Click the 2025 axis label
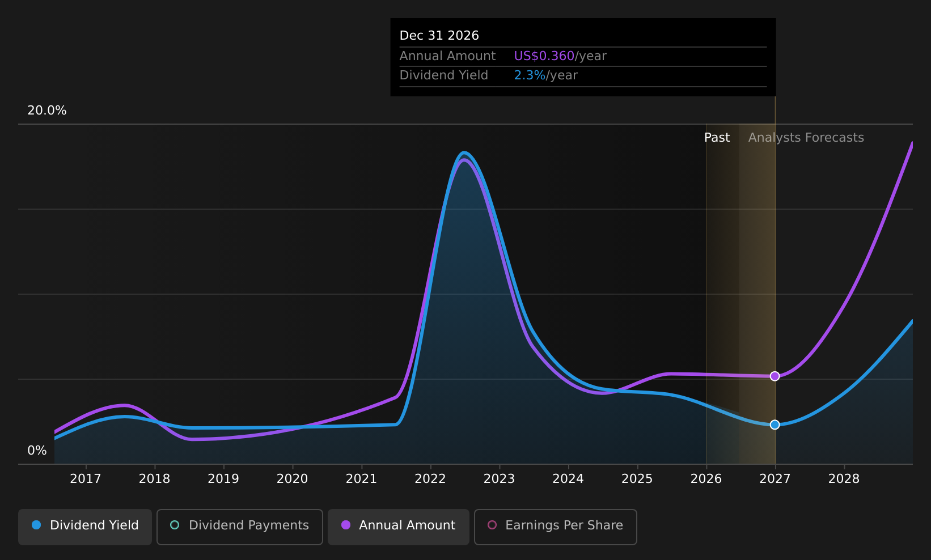This screenshot has width=931, height=560. [637, 479]
